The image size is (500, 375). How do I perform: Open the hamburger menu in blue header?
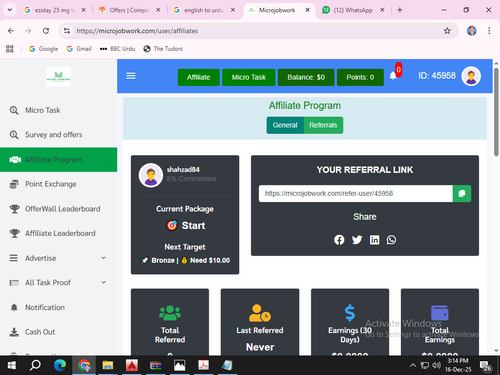click(131, 76)
